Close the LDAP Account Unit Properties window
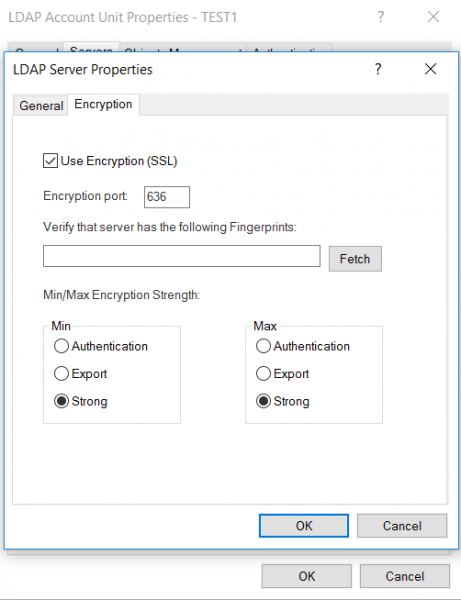The image size is (461, 600). 433,17
